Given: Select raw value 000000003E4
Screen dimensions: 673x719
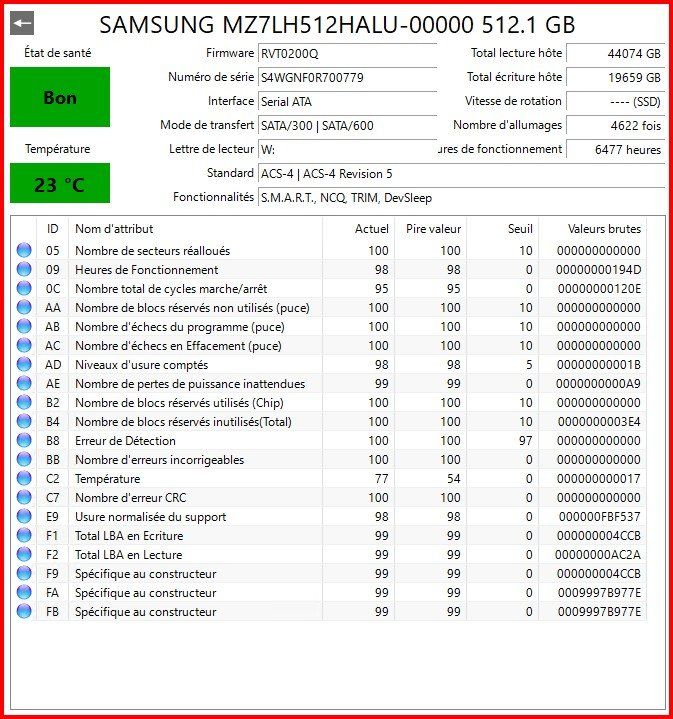Looking at the screenshot, I should pos(599,422).
